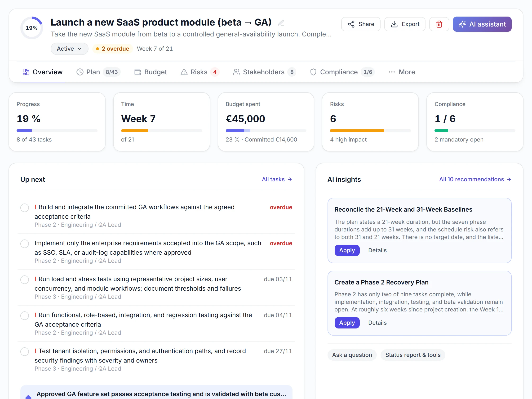Apply the Phase 2 Recovery Plan recommendation

347,323
